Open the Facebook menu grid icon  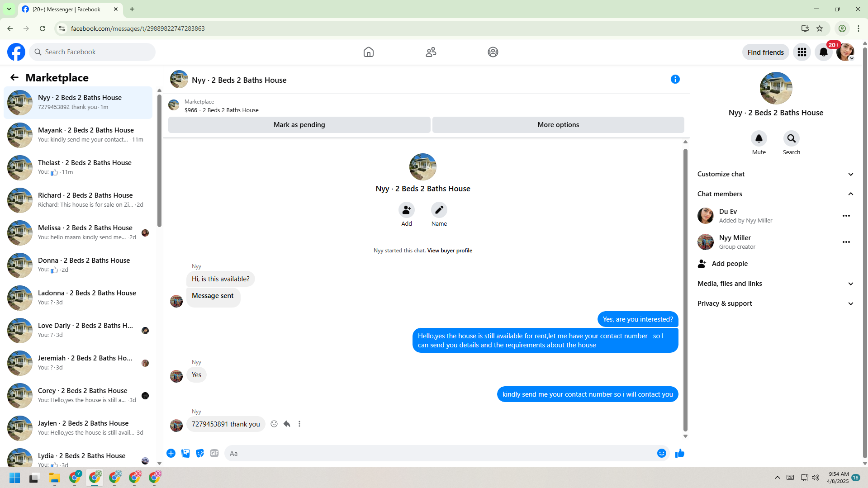point(802,52)
